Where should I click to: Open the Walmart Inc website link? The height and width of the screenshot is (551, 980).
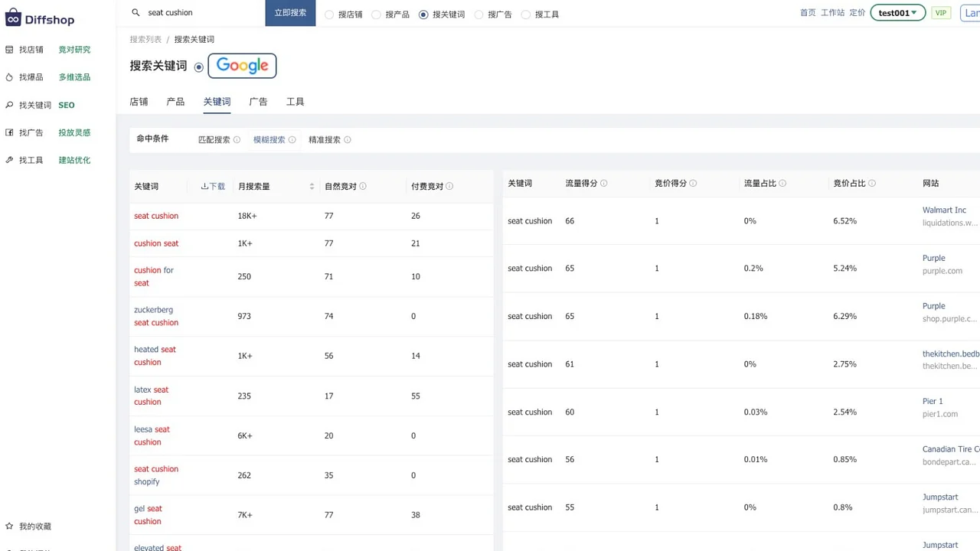pyautogui.click(x=944, y=210)
